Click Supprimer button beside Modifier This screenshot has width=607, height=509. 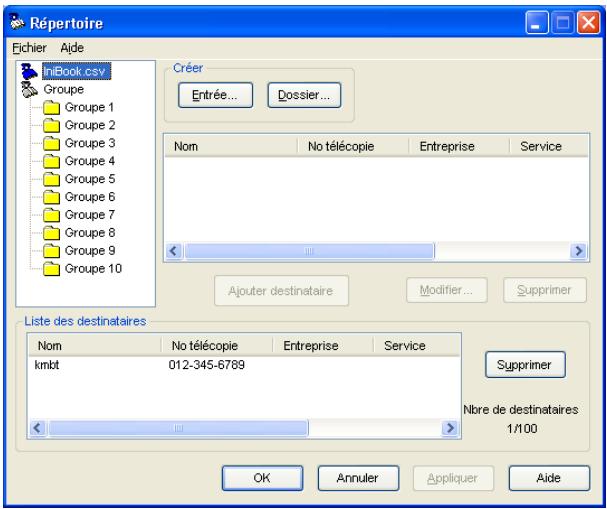point(545,290)
